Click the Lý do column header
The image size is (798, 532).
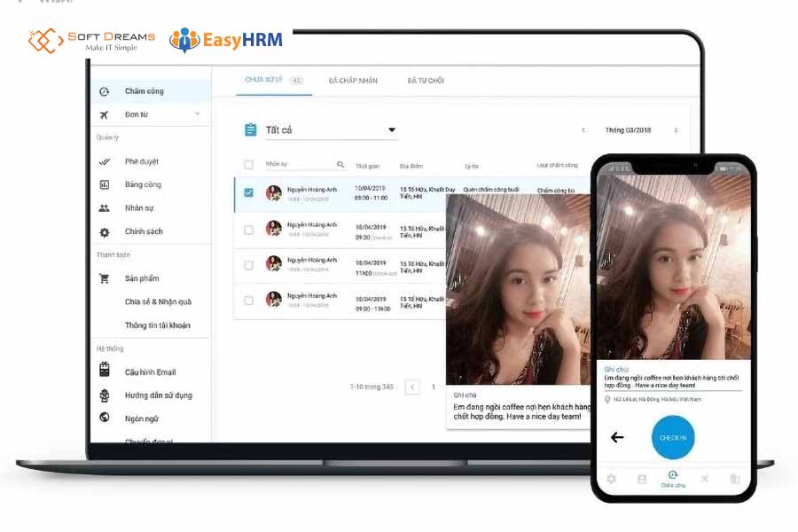[472, 166]
